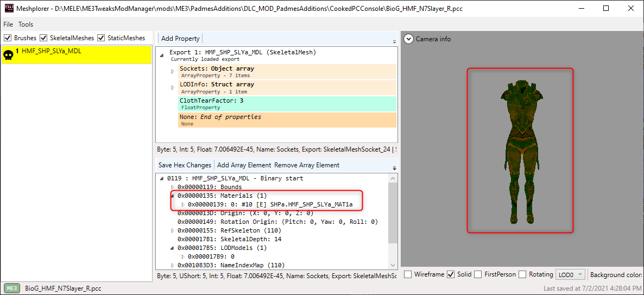
Task: Expand the Camera info chevron button
Action: [409, 39]
